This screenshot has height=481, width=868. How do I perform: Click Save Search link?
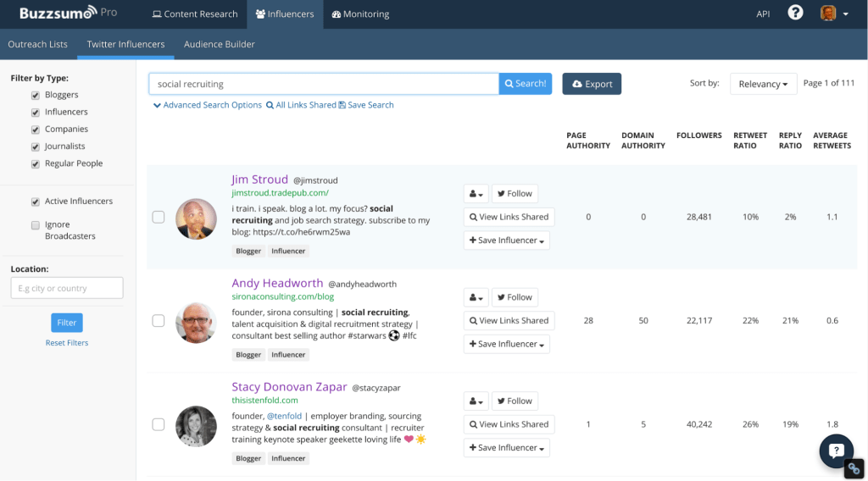[366, 105]
